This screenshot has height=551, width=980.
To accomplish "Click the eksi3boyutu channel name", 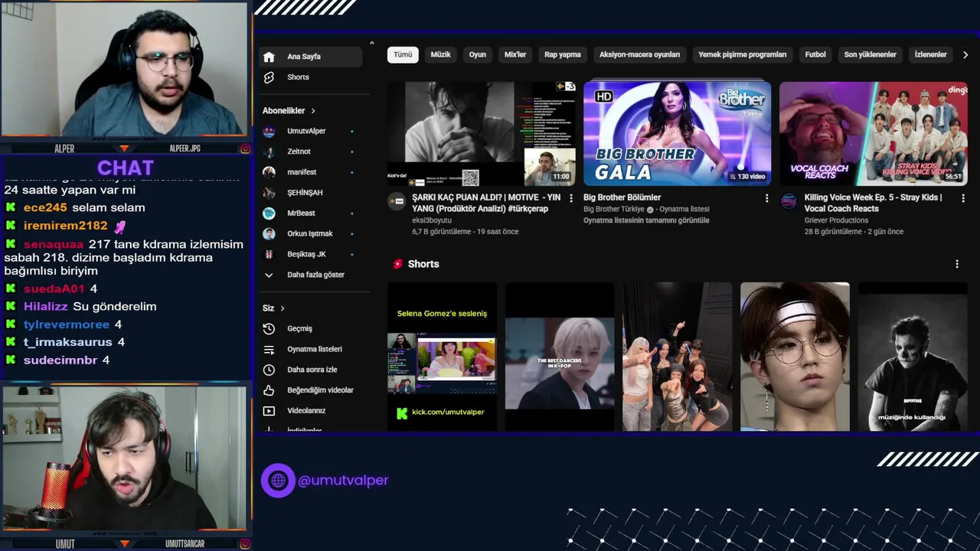I will point(431,220).
